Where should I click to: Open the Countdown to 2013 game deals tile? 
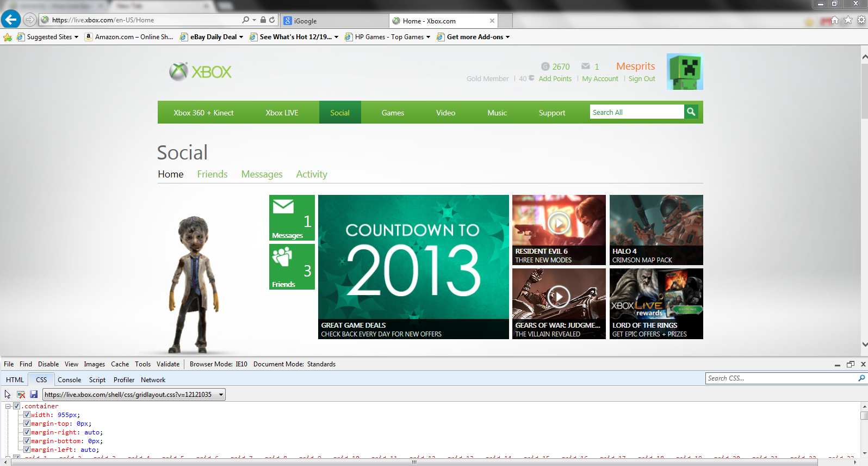[x=413, y=267]
